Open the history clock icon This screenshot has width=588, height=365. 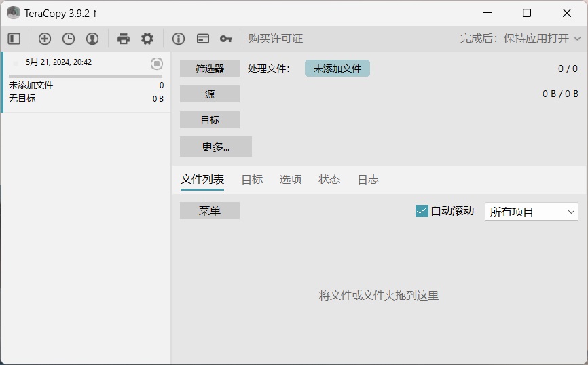(x=69, y=39)
